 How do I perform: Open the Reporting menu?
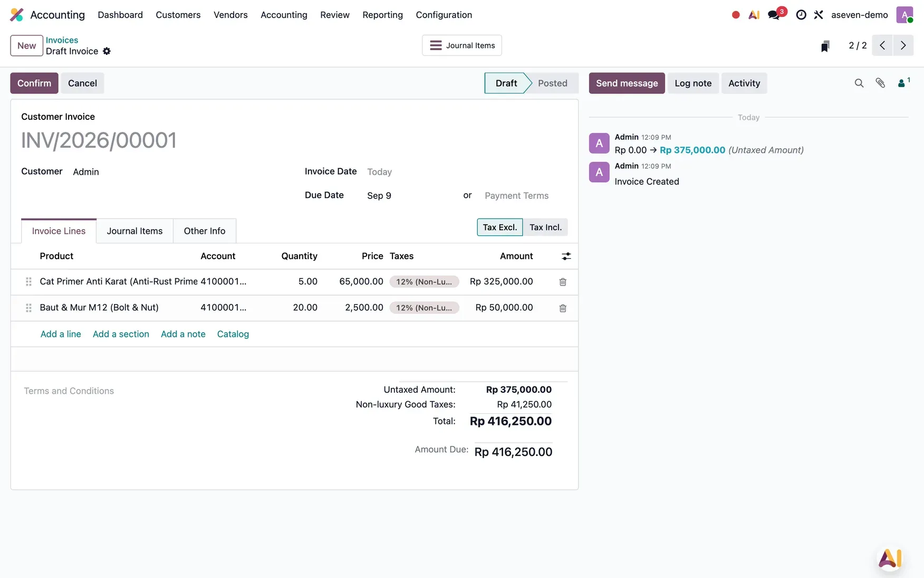pos(382,15)
